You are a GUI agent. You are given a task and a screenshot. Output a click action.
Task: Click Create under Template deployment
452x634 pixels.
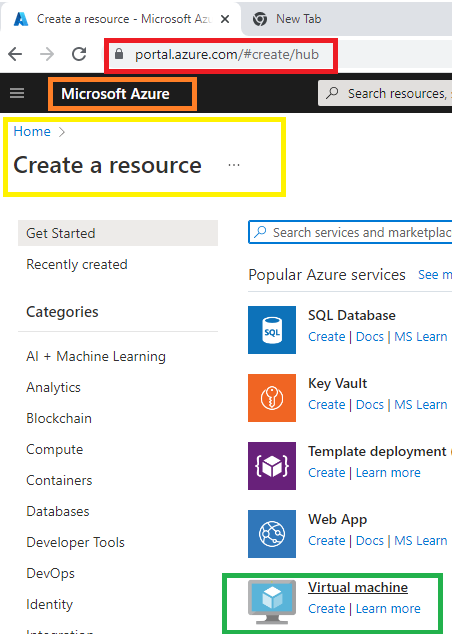pos(327,472)
